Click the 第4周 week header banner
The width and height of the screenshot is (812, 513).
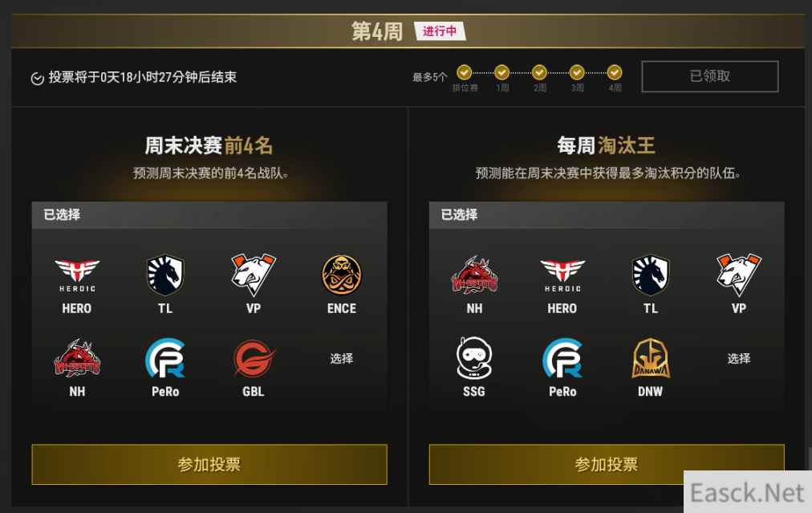point(408,31)
